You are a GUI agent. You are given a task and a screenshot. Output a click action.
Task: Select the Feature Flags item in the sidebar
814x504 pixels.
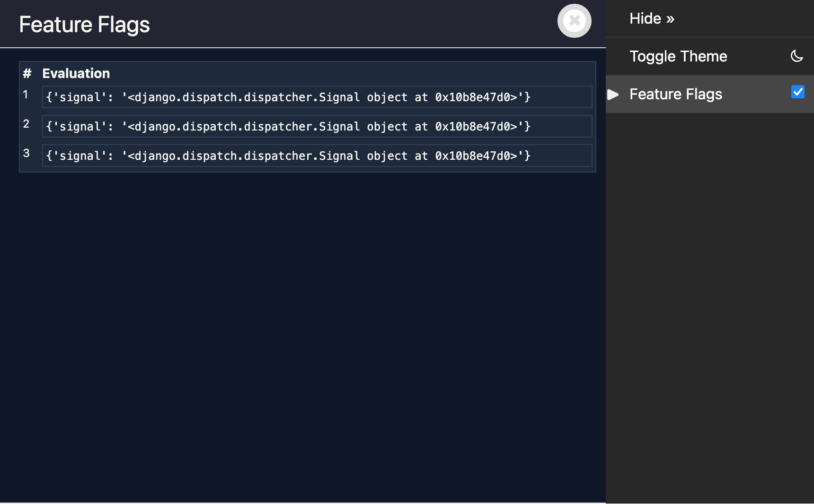pyautogui.click(x=676, y=94)
